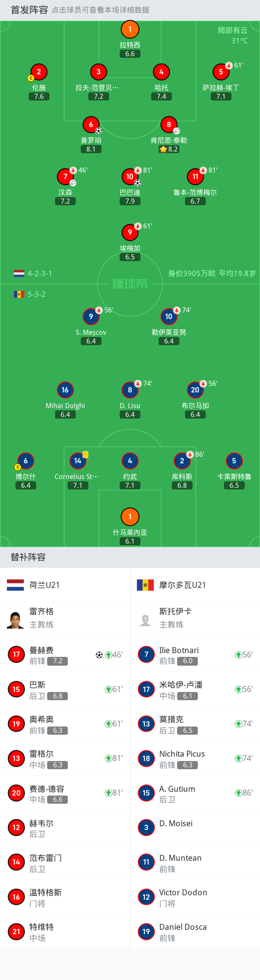Select Cornelius number 14 yellow-card player
260x980 pixels.
click(78, 461)
